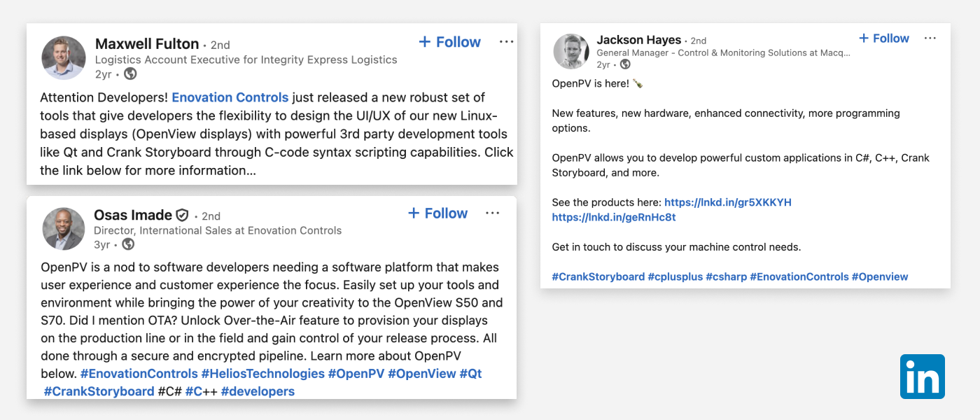Open the Osas Imade name link
Image resolution: width=980 pixels, height=420 pixels.
click(133, 215)
